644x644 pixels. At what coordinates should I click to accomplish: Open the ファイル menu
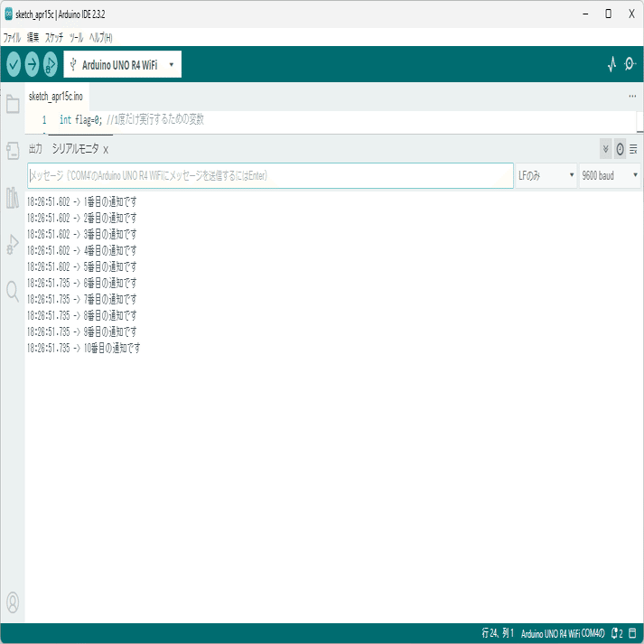pos(12,38)
